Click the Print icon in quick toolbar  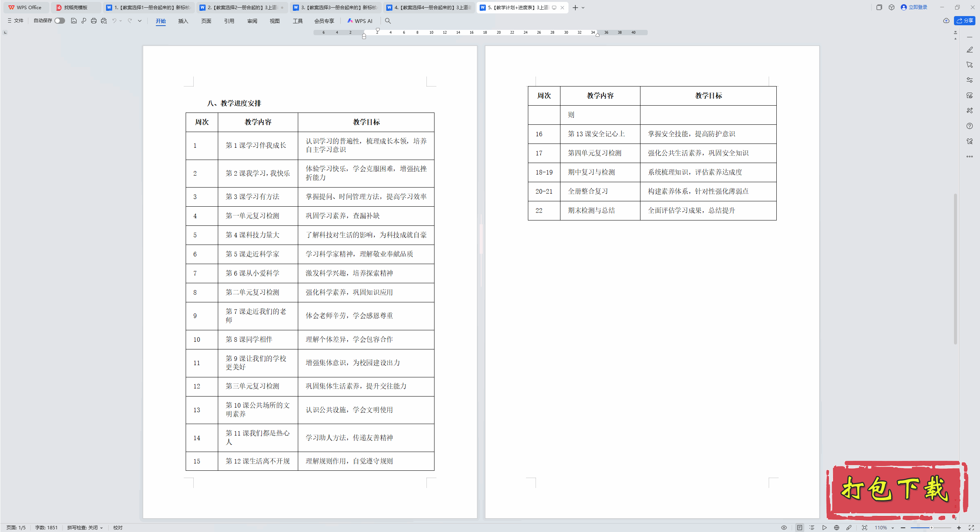(94, 21)
